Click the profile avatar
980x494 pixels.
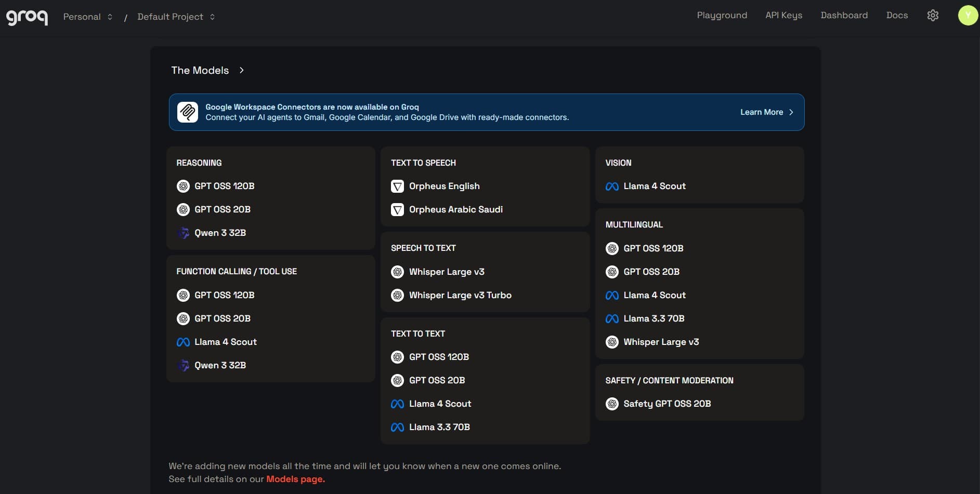(x=968, y=15)
